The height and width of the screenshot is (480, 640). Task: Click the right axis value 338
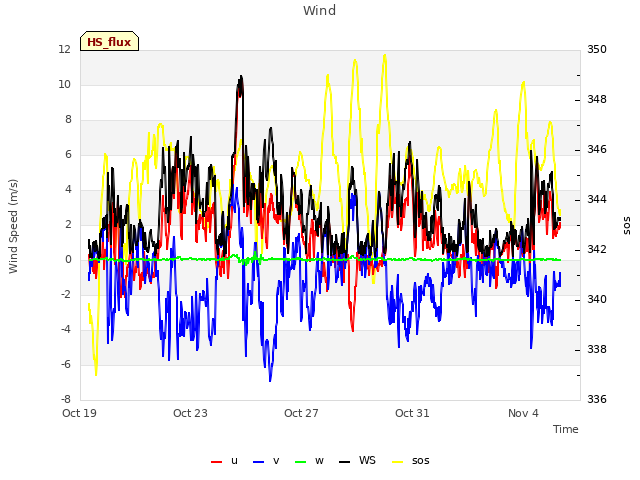coord(597,349)
